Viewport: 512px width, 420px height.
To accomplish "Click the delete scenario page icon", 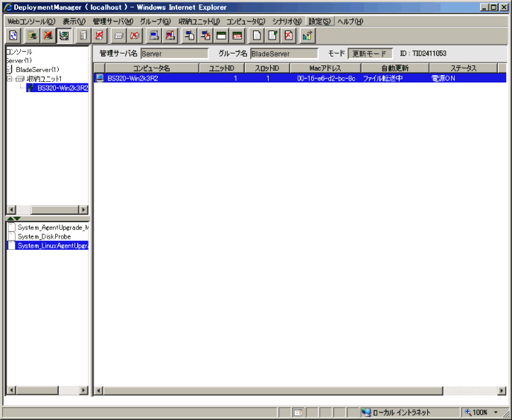I will [289, 36].
